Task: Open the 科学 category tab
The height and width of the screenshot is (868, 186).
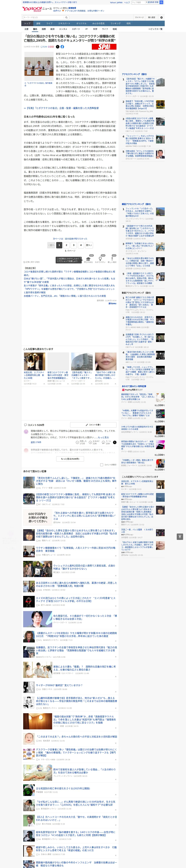Action: pyautogui.click(x=95, y=29)
